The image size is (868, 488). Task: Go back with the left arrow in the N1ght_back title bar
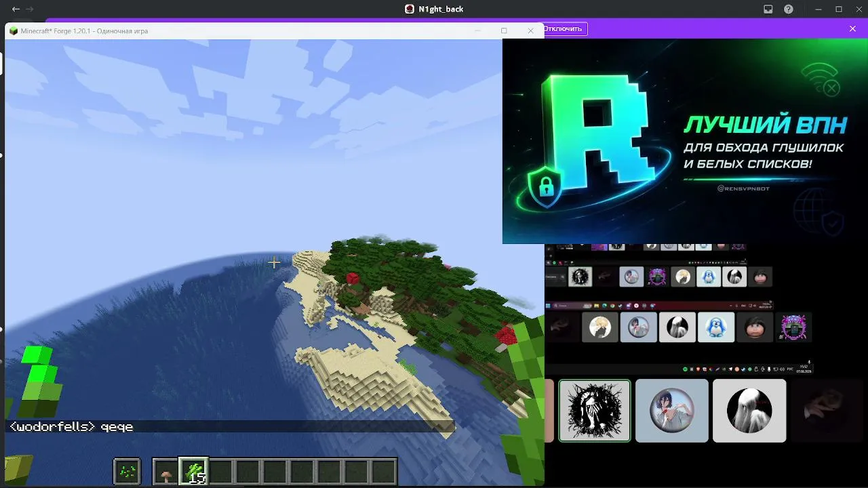(x=16, y=9)
